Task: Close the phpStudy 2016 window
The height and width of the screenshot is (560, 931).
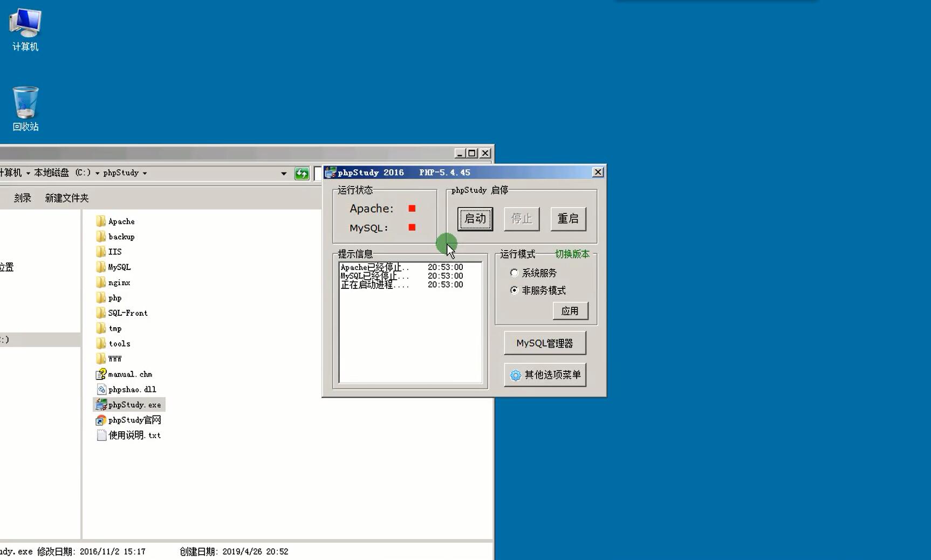Action: [598, 172]
